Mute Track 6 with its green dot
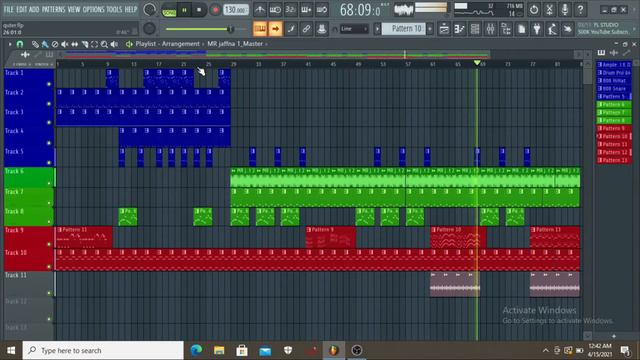 (49, 183)
